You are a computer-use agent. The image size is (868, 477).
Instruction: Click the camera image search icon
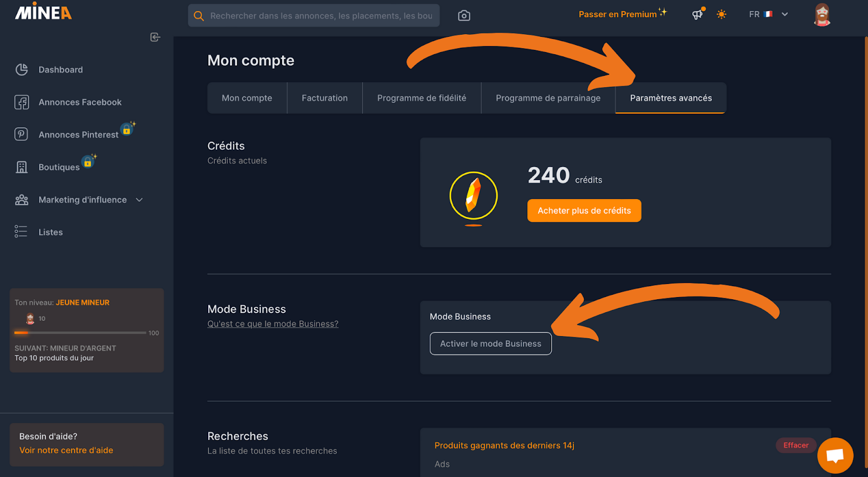click(x=464, y=16)
